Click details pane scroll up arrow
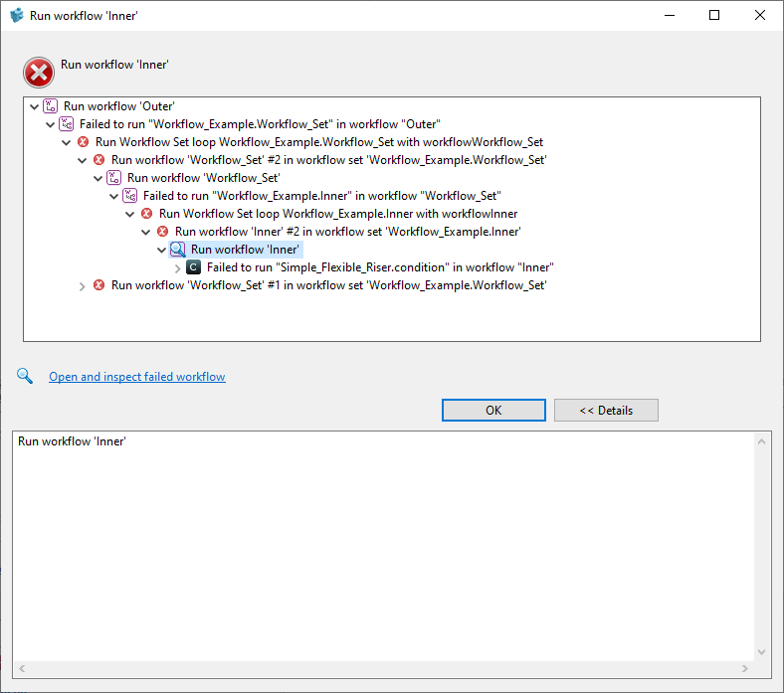Viewport: 784px width, 693px height. click(x=761, y=441)
